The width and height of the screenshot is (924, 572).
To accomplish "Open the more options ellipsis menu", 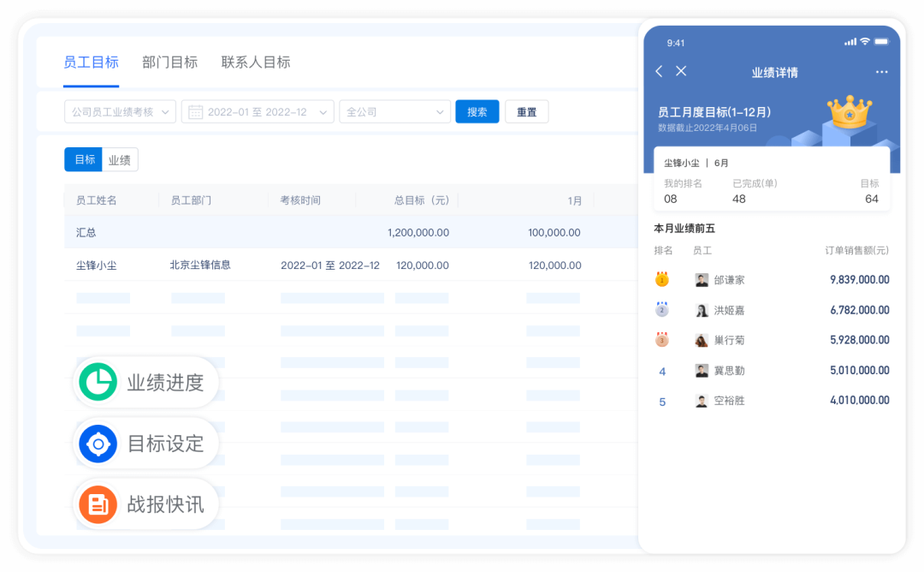I will pyautogui.click(x=881, y=72).
